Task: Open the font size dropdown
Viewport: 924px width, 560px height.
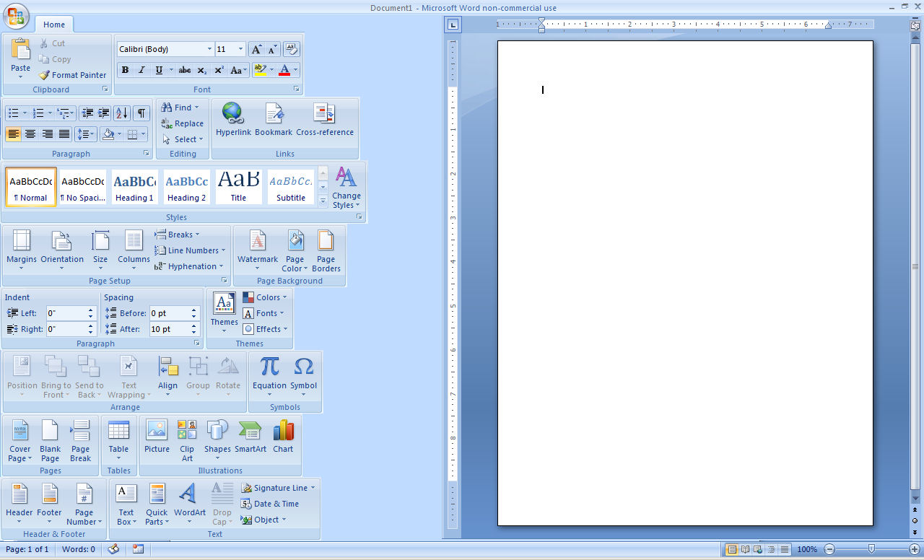Action: 240,49
